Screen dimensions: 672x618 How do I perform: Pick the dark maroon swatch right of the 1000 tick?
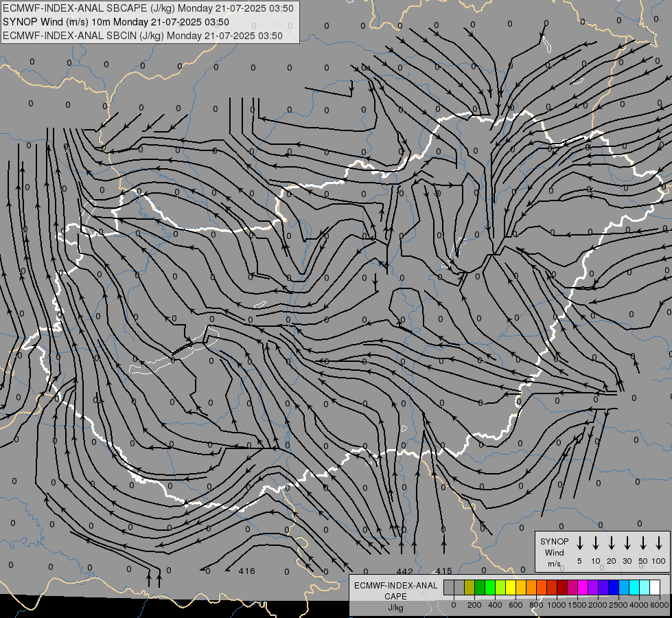562,587
